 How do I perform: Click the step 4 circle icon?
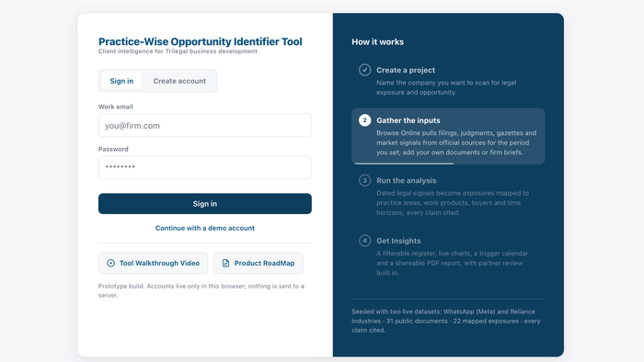364,241
